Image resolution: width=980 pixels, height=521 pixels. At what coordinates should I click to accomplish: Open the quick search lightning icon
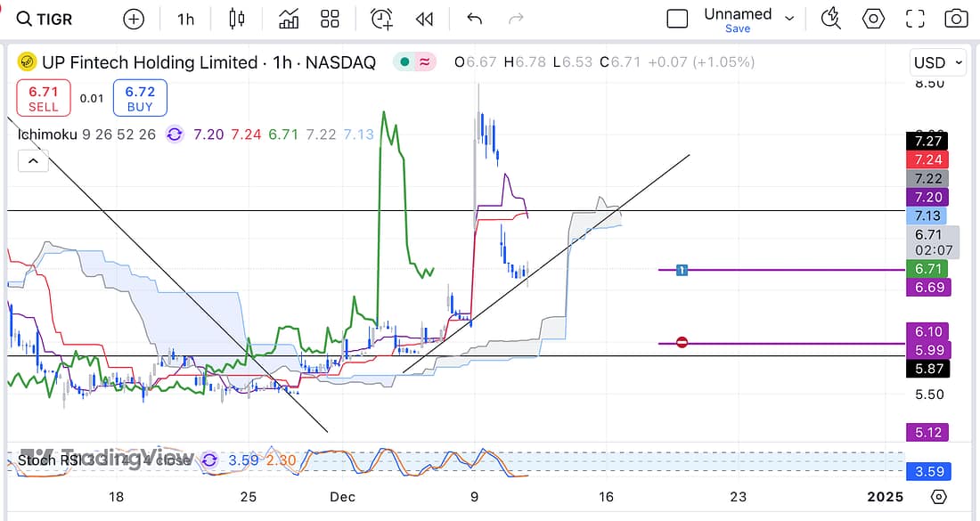coord(831,19)
